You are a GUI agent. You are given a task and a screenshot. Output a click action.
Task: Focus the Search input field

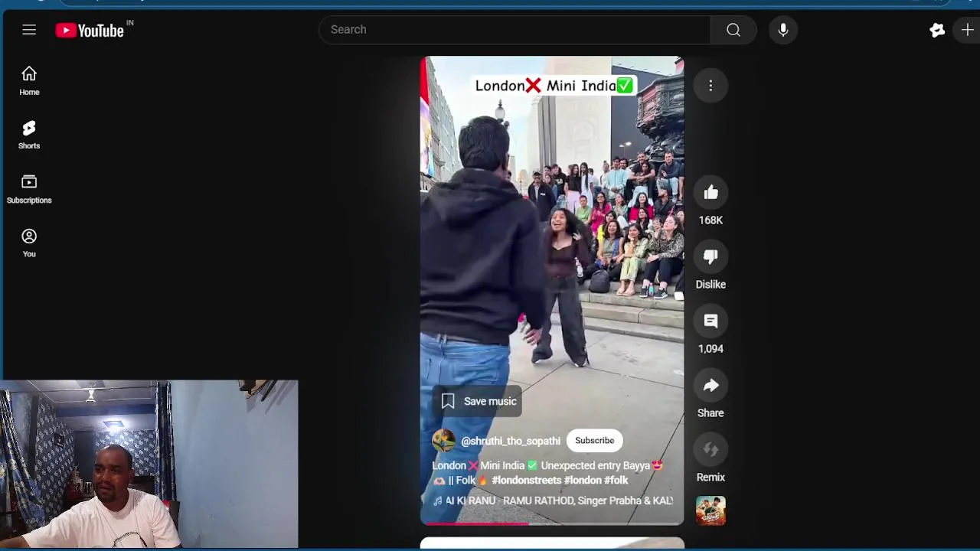point(514,30)
